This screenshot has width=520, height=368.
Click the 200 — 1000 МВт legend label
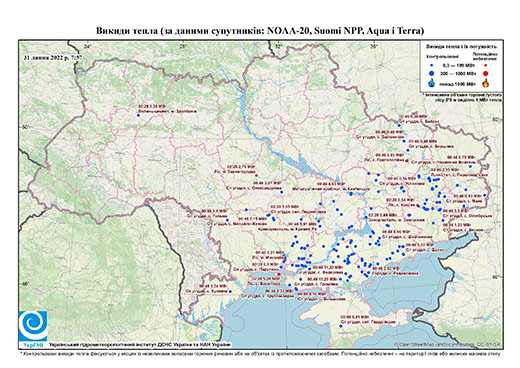(458, 73)
